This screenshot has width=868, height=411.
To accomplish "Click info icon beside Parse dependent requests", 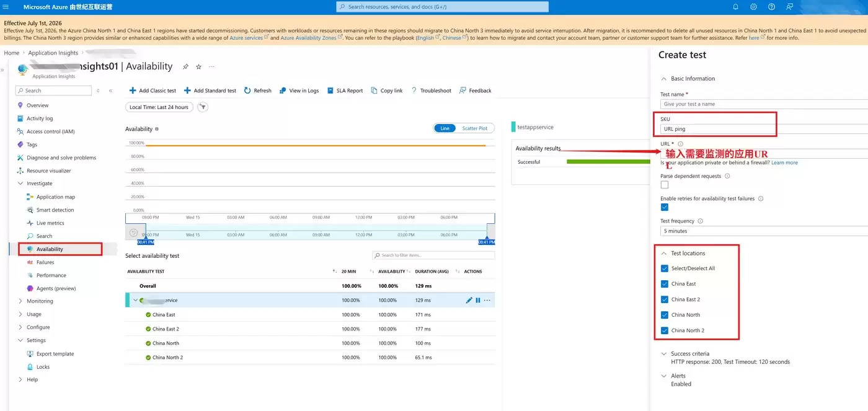I will (727, 176).
